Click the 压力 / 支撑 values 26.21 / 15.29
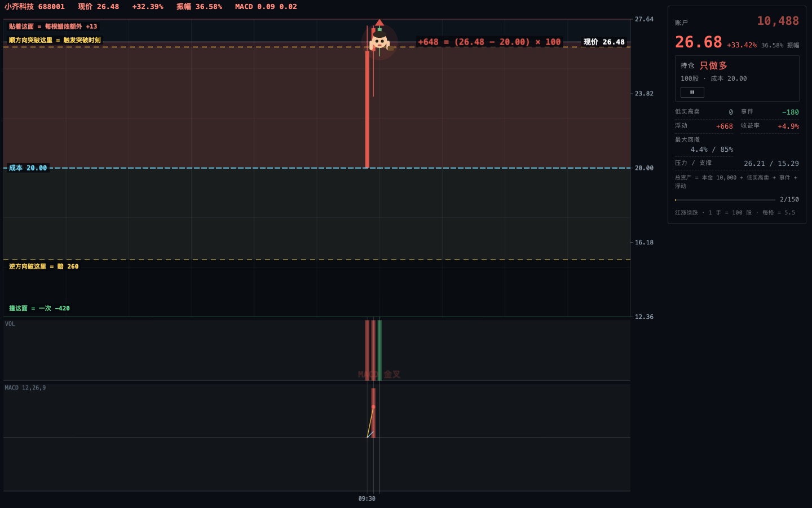The image size is (812, 508). tap(771, 164)
